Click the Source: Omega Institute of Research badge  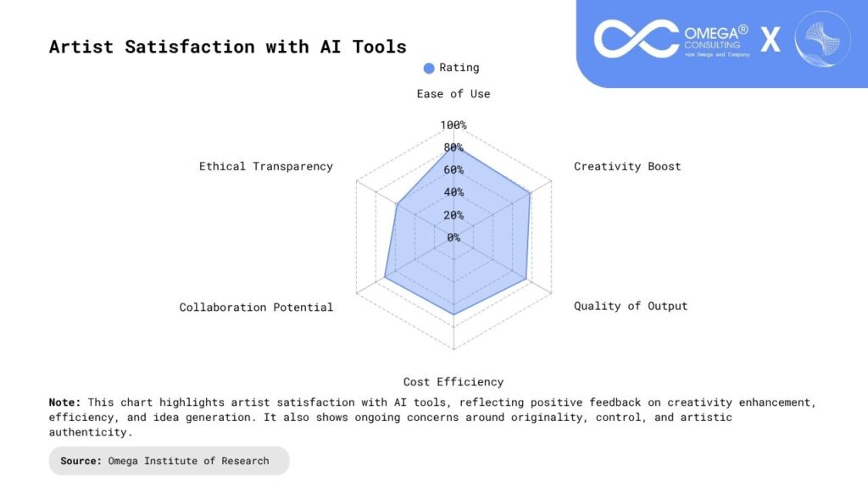[x=169, y=461]
